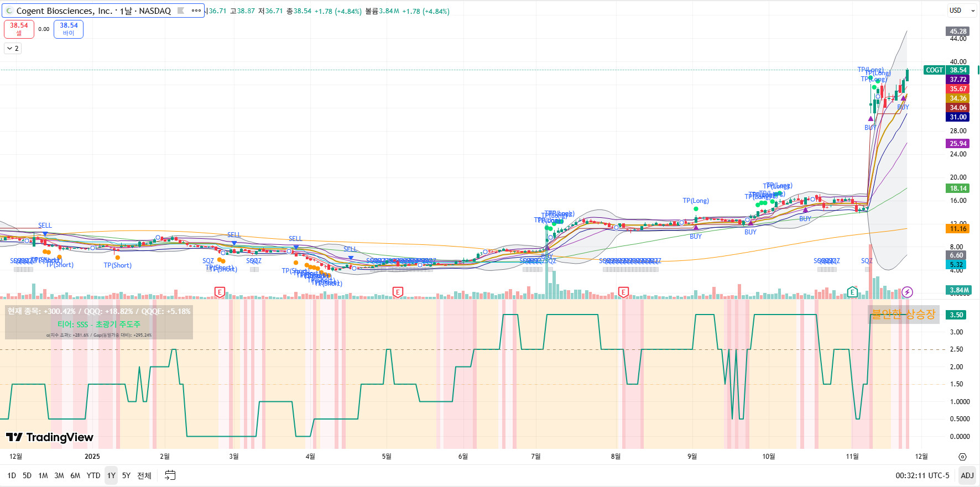Image resolution: width=980 pixels, height=487 pixels.
Task: Click the Cogent Biosciences symbol logo icon
Action: point(9,11)
